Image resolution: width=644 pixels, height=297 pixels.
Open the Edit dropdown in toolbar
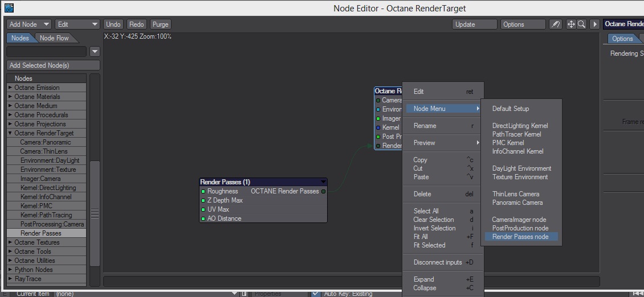tap(78, 24)
